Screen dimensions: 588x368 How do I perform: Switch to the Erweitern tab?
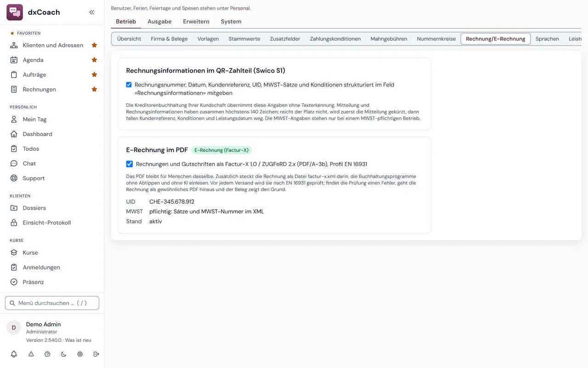196,22
